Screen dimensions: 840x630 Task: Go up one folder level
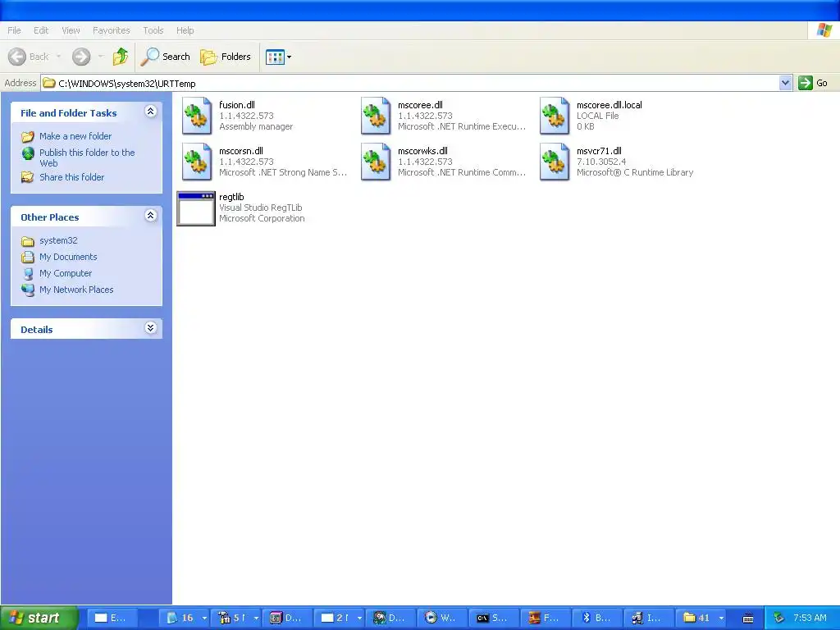pyautogui.click(x=121, y=57)
